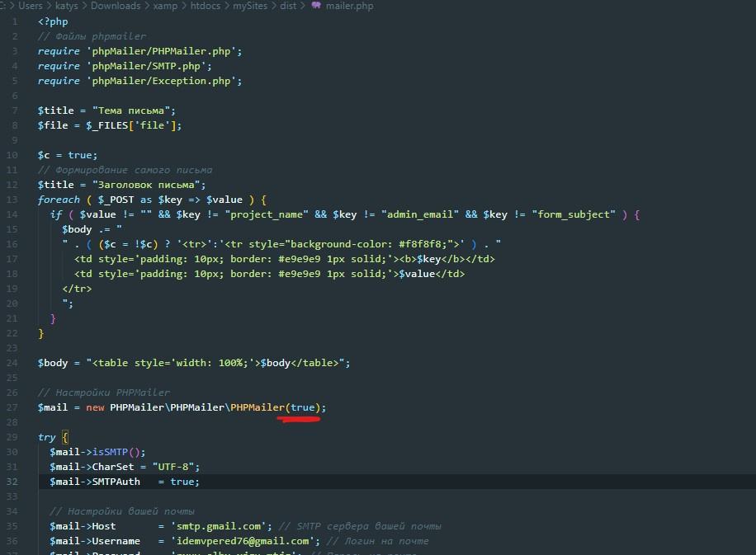Place cursor on the foreach keyword
The height and width of the screenshot is (555, 756).
pos(59,200)
